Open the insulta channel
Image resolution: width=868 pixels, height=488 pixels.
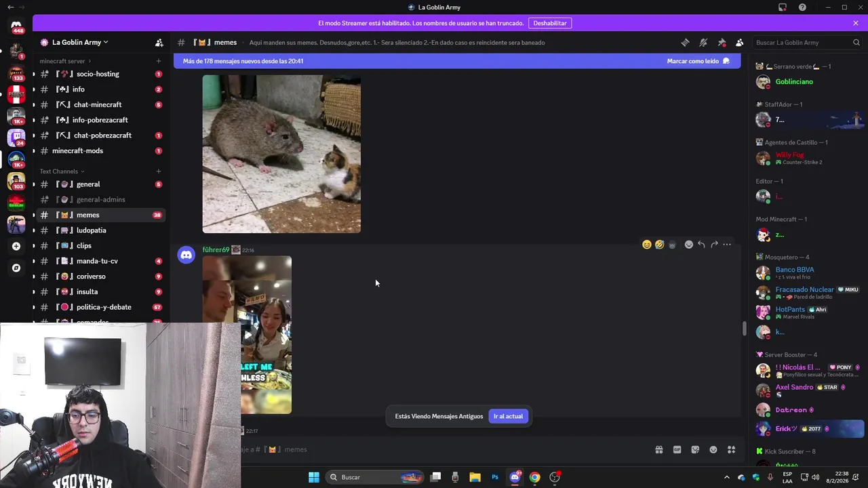(x=100, y=291)
